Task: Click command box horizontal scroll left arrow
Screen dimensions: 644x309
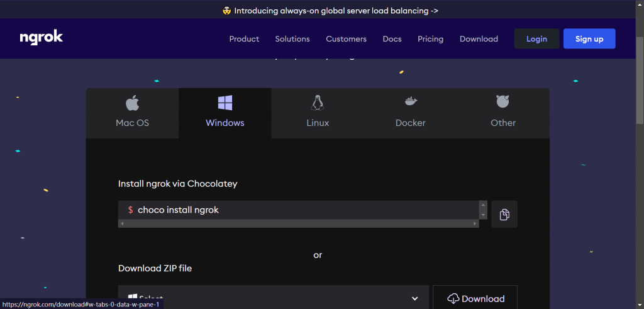Action: [122, 223]
